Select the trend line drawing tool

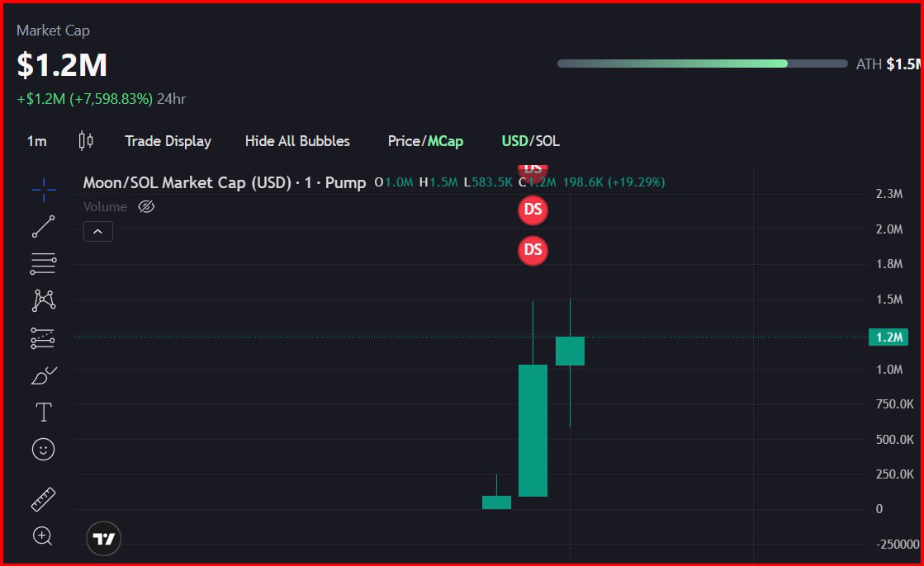pos(44,227)
